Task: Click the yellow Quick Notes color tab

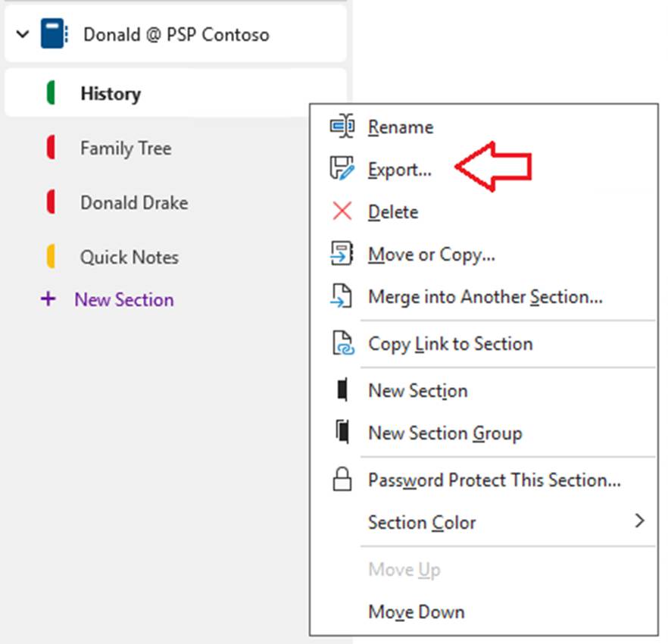Action: [51, 257]
